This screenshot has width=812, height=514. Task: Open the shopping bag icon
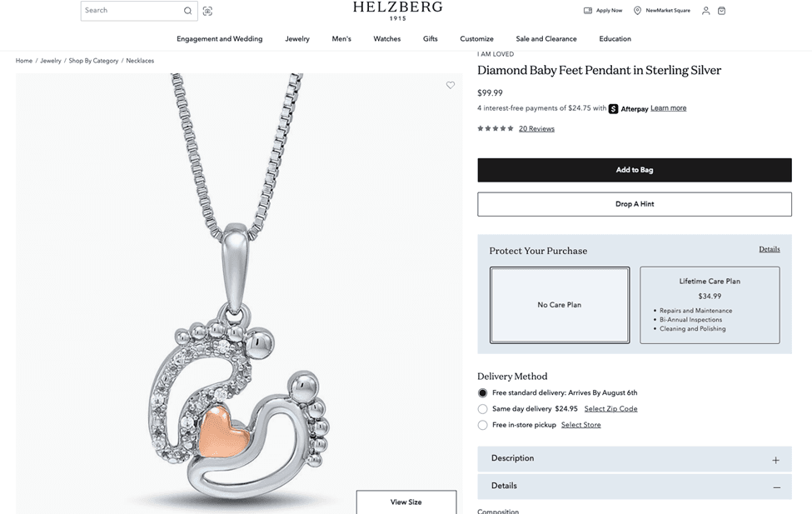point(721,10)
